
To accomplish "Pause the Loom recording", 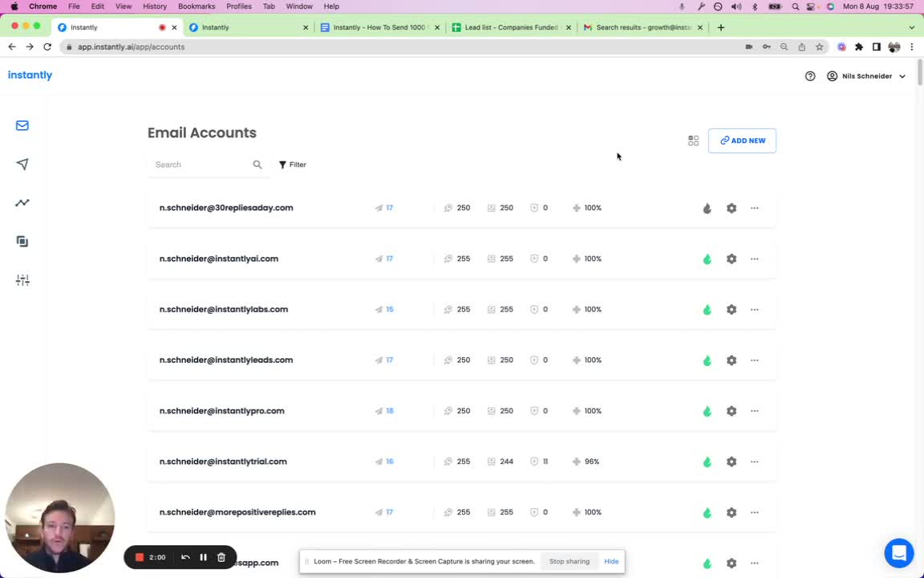I will click(x=203, y=557).
